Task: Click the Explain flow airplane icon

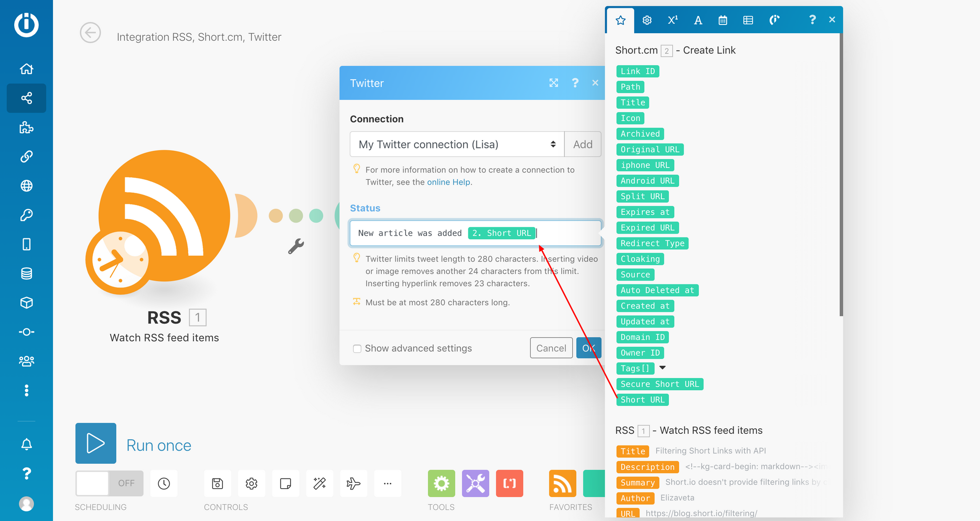Action: coord(354,484)
